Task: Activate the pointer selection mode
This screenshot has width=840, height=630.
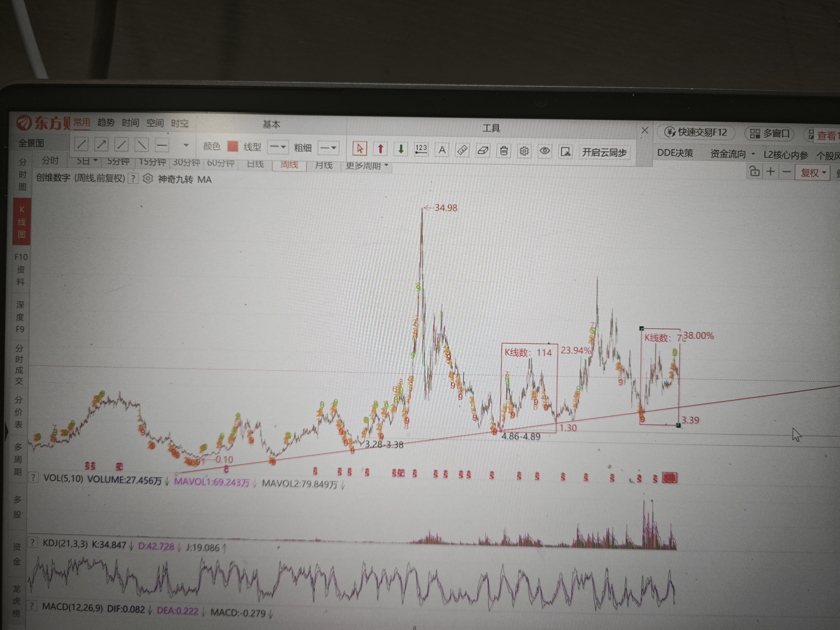Action: (x=360, y=148)
